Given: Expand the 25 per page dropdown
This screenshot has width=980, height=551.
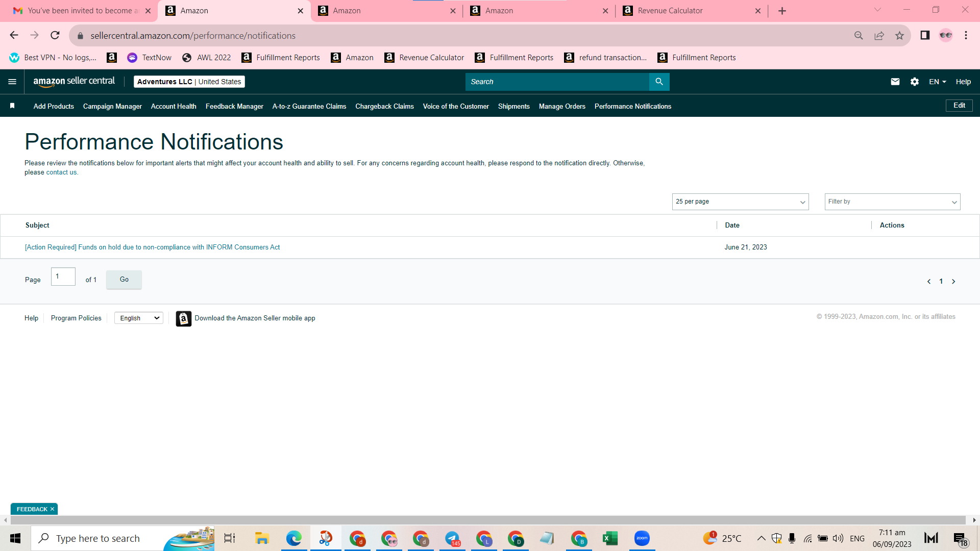Looking at the screenshot, I should click(740, 202).
